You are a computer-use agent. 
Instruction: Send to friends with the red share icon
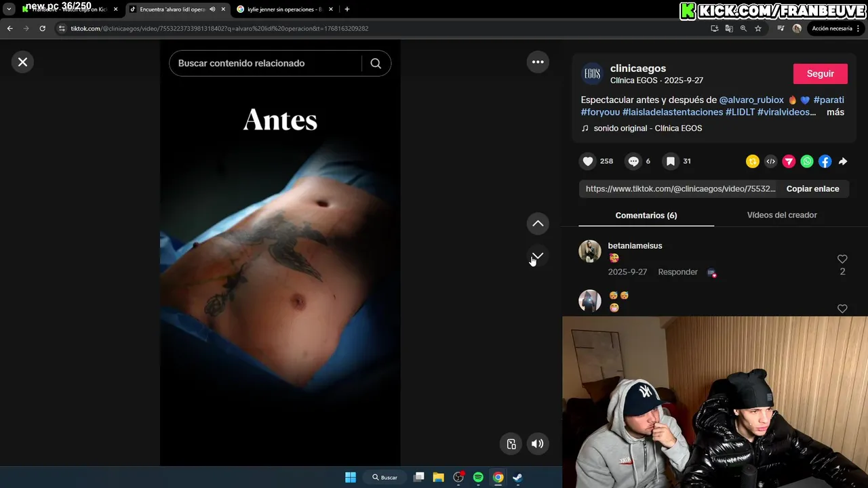click(x=789, y=161)
